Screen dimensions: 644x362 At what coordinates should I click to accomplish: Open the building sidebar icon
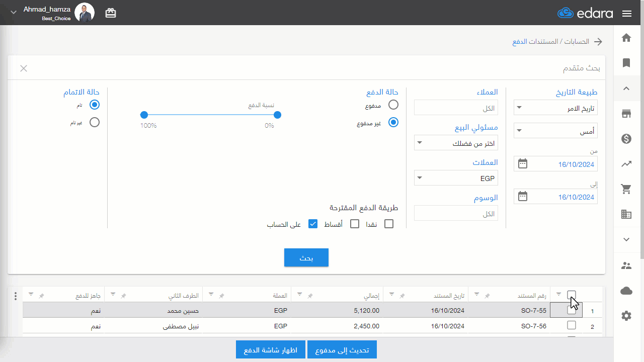point(626,214)
